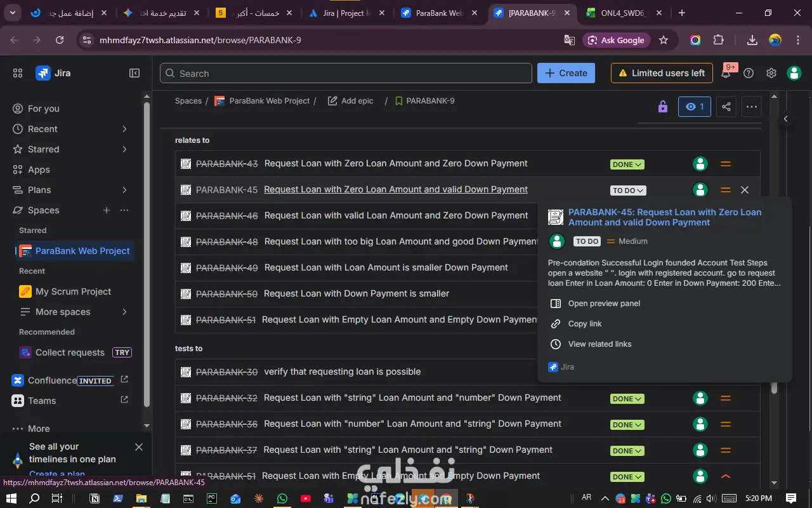Select 'Copy link' in the PARABANK-45 popup

(x=585, y=324)
